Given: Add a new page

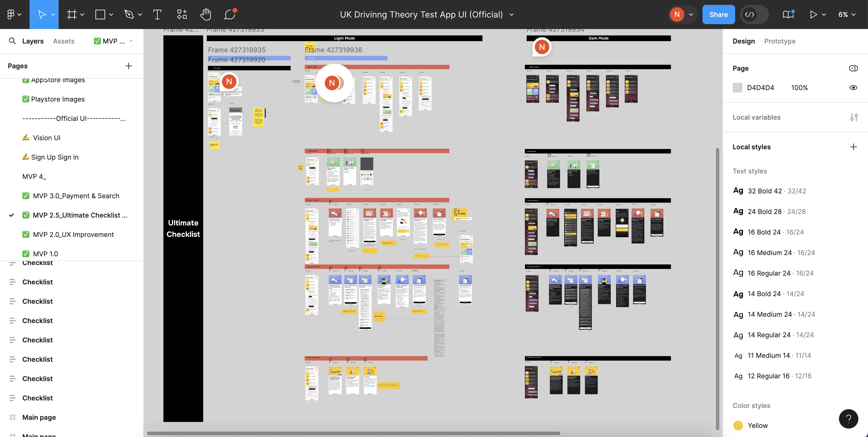Looking at the screenshot, I should click(128, 66).
